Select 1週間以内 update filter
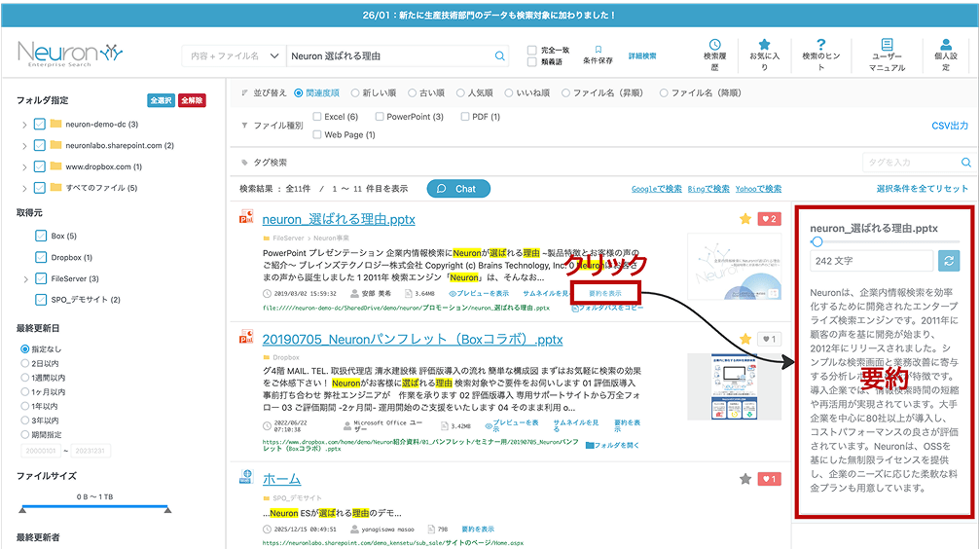This screenshot has width=980, height=549. (x=25, y=378)
